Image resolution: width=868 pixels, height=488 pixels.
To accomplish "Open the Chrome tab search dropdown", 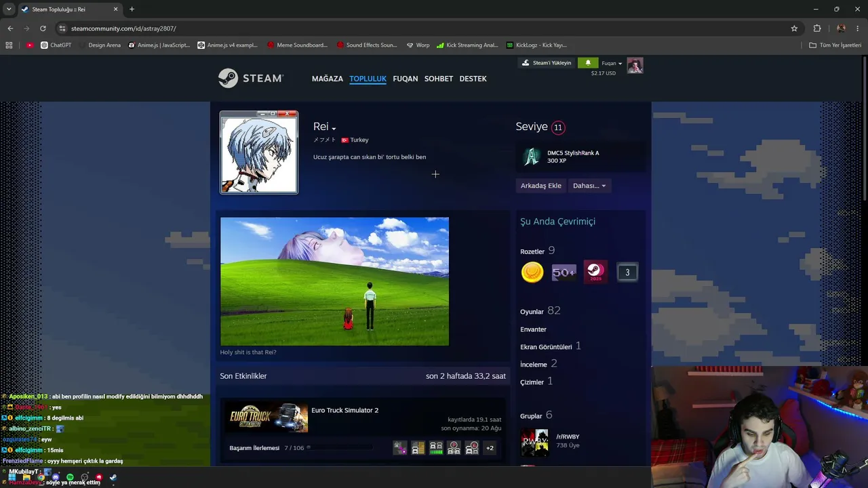I will point(9,9).
